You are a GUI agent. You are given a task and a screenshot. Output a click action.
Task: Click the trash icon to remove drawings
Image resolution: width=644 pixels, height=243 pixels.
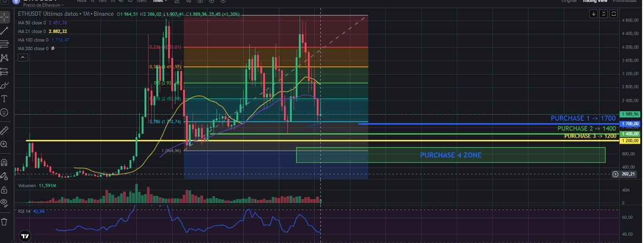point(5,222)
